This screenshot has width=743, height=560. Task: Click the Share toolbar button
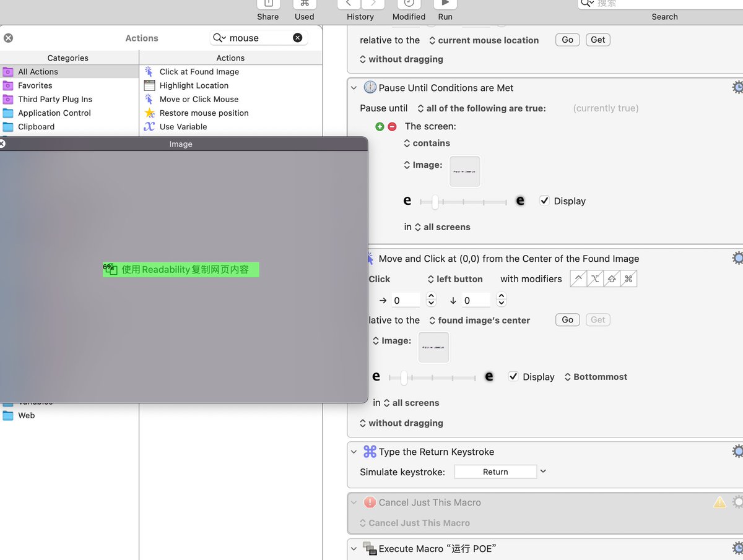click(268, 6)
